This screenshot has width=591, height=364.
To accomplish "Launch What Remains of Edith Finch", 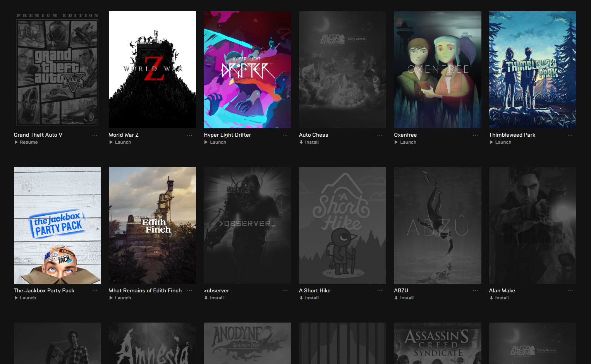I will [x=120, y=298].
